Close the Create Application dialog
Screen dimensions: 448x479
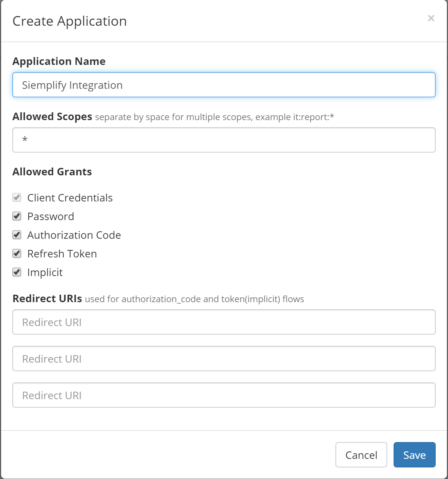point(431,18)
